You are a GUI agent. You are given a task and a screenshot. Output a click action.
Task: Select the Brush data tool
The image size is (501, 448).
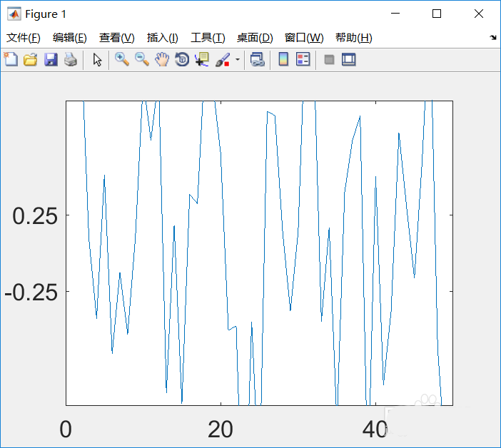(x=222, y=60)
